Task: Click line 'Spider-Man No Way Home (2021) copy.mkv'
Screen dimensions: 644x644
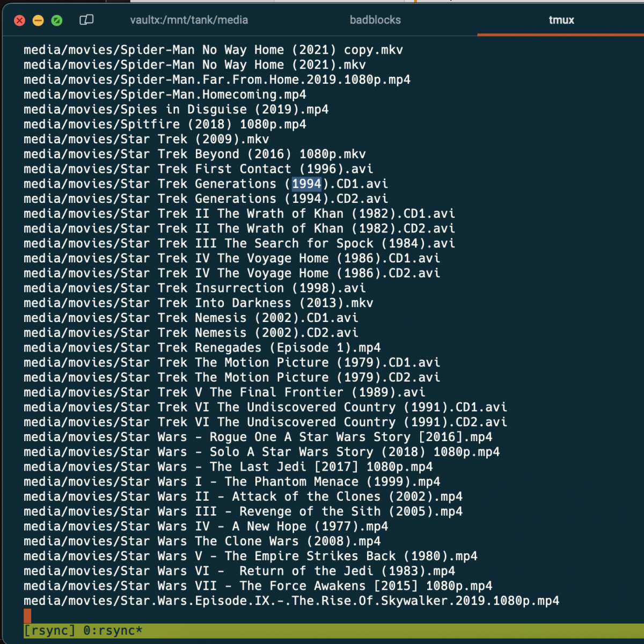Action: 213,50
